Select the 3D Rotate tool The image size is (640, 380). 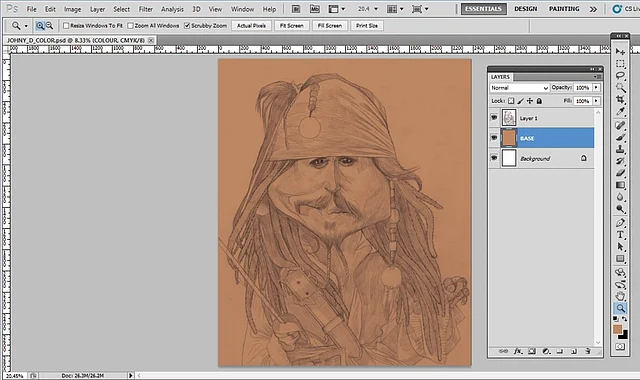tap(620, 272)
